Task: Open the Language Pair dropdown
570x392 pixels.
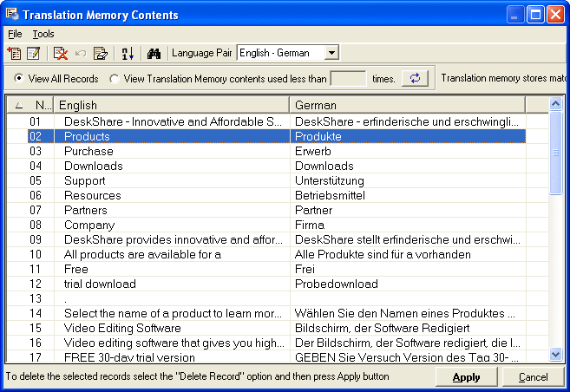Action: (331, 53)
